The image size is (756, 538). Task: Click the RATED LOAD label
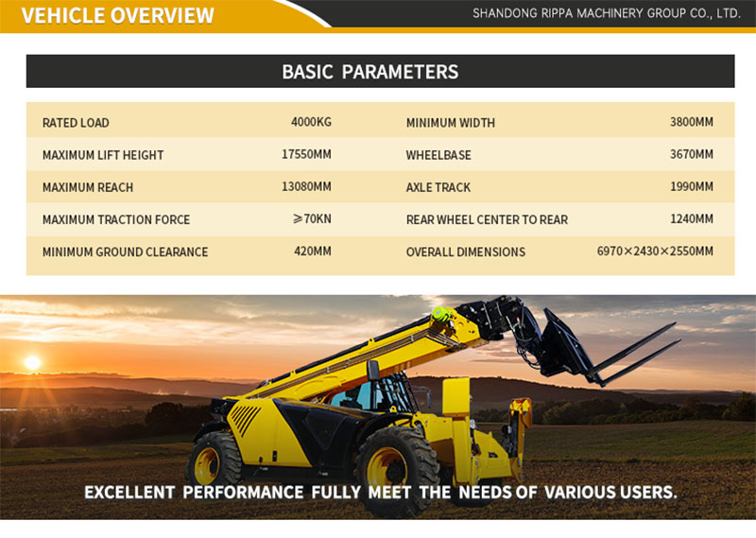[76, 123]
